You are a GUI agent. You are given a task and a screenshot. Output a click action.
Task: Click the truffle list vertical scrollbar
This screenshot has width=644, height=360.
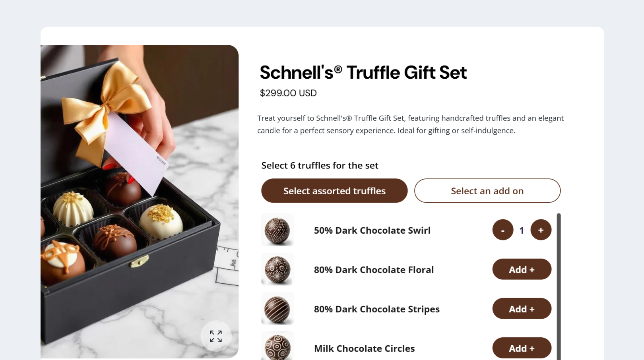[559, 287]
